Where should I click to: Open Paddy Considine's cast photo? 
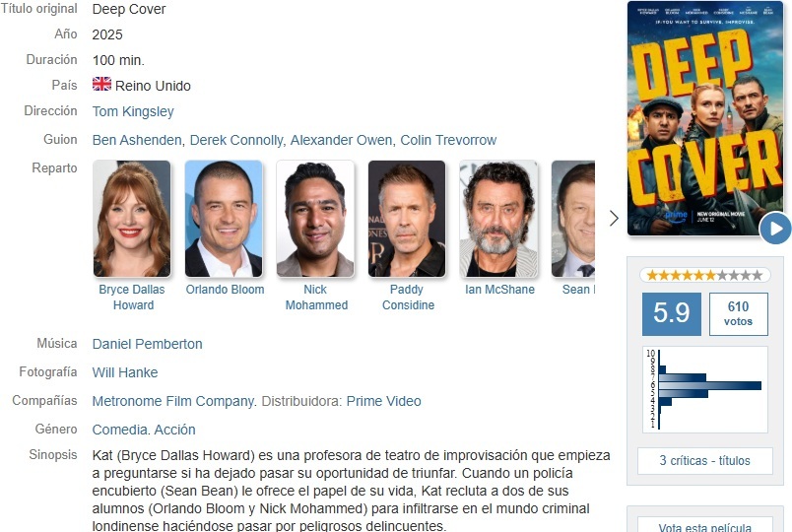click(x=407, y=219)
